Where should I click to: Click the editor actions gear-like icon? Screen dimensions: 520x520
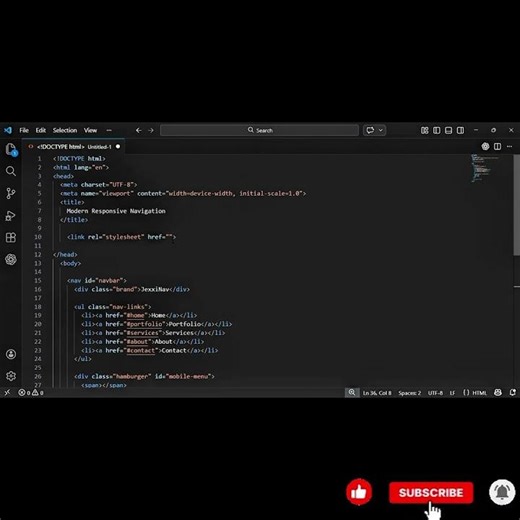click(485, 146)
